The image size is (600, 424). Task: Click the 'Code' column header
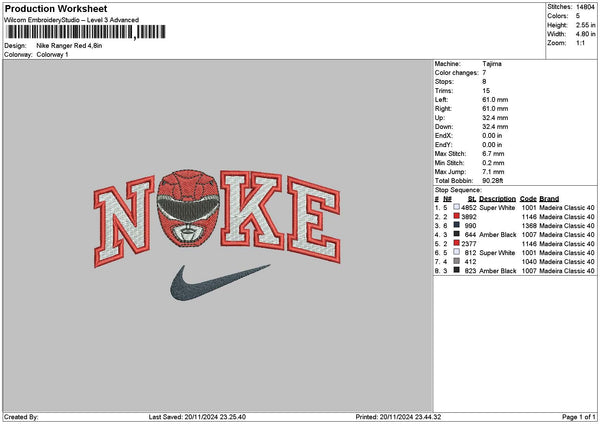528,199
